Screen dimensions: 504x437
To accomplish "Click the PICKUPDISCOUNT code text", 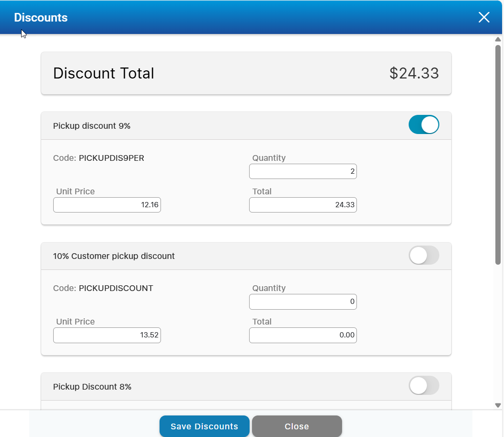I will [116, 288].
